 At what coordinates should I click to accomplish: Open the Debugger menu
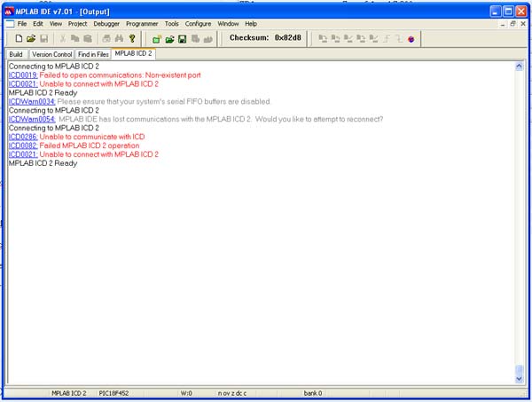click(x=106, y=24)
